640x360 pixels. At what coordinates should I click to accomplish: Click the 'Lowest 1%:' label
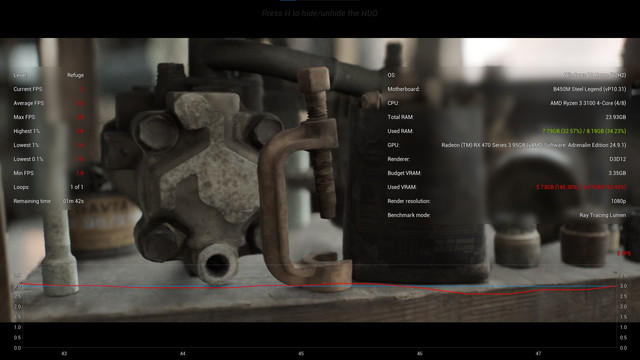point(26,145)
